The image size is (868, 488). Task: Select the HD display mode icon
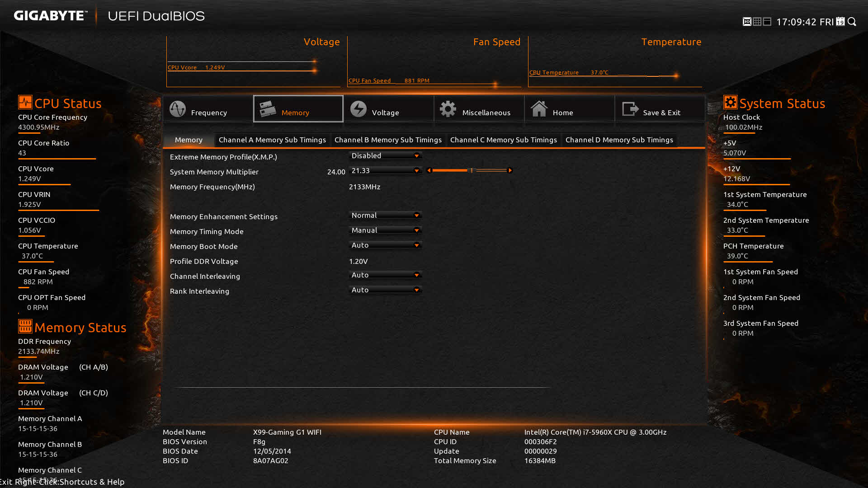pyautogui.click(x=747, y=22)
